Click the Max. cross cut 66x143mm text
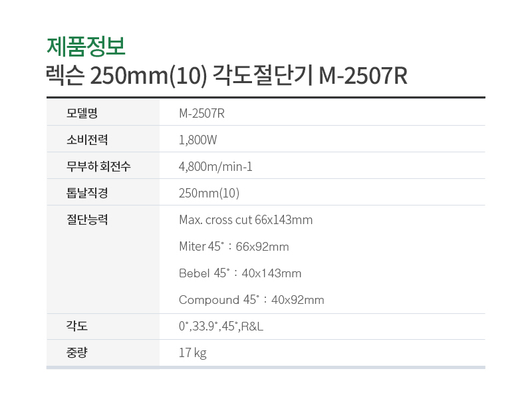532x395 pixels. point(245,220)
